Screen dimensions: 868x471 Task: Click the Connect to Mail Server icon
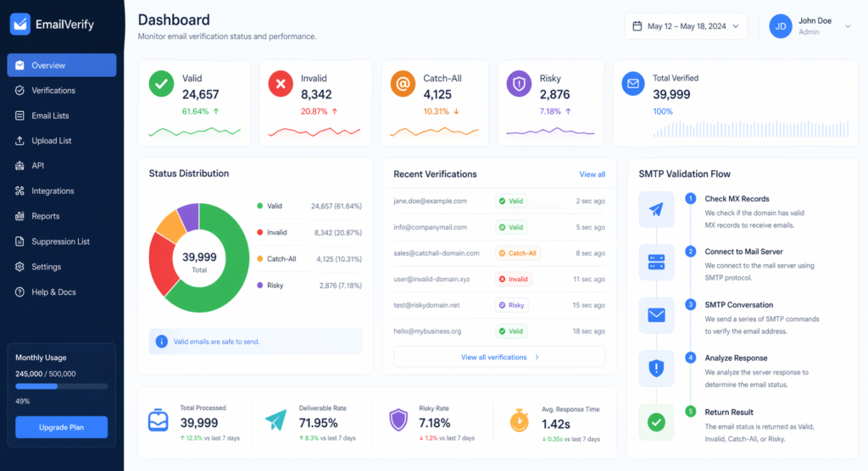656,262
